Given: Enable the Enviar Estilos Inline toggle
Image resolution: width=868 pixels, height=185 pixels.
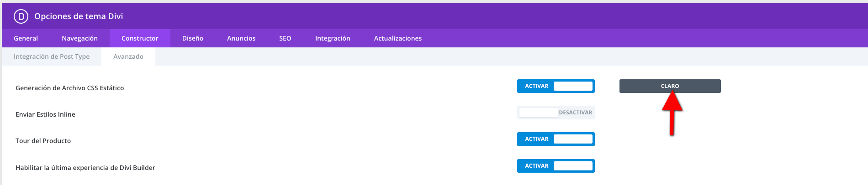Looking at the screenshot, I should coord(556,113).
